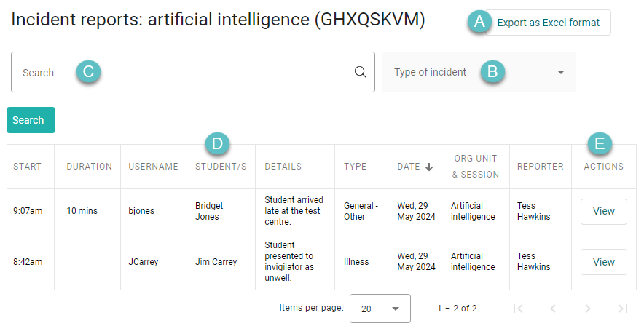This screenshot has height=334, width=644.
Task: Click the search magnifier icon
Action: [360, 72]
